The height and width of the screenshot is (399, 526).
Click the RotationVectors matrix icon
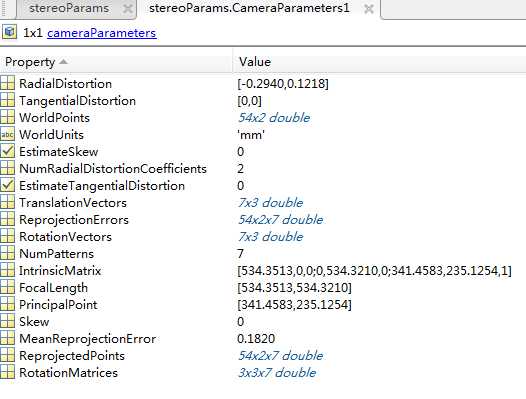(x=7, y=236)
